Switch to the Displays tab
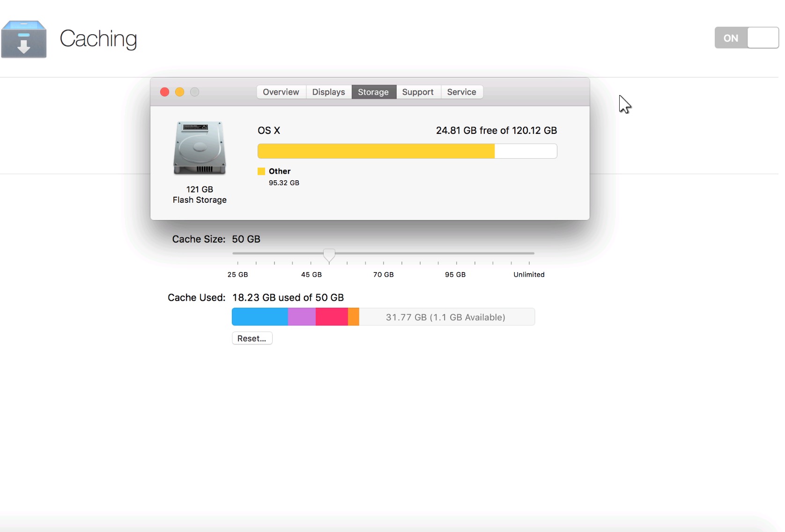This screenshot has width=785, height=532. (328, 92)
